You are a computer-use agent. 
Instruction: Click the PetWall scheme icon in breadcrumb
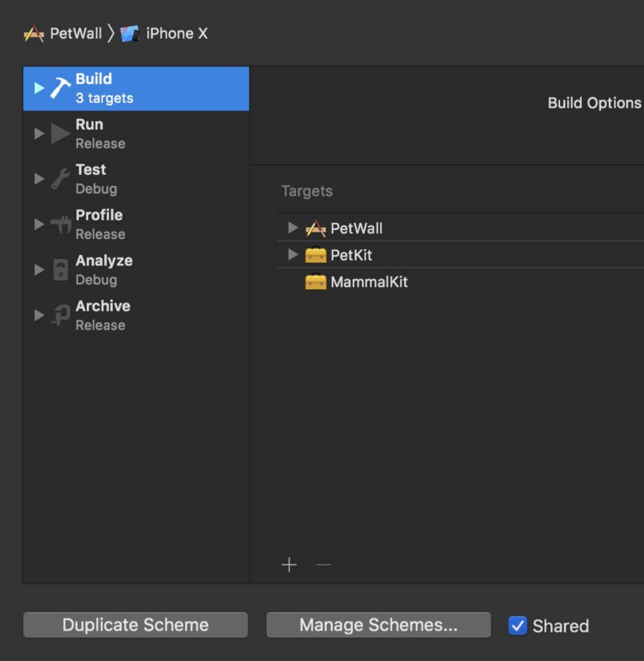[x=34, y=34]
